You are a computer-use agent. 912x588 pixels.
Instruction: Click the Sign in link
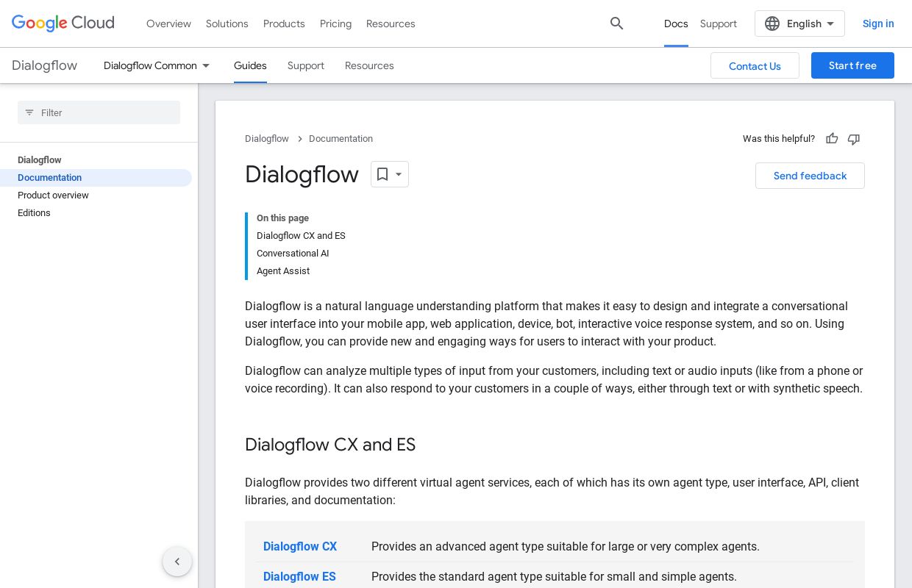click(x=878, y=24)
